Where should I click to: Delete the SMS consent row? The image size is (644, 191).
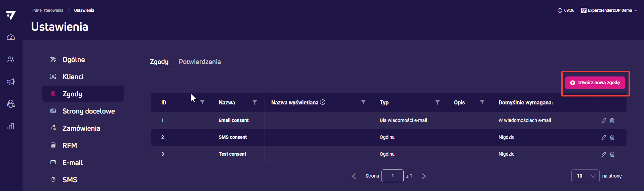click(612, 137)
